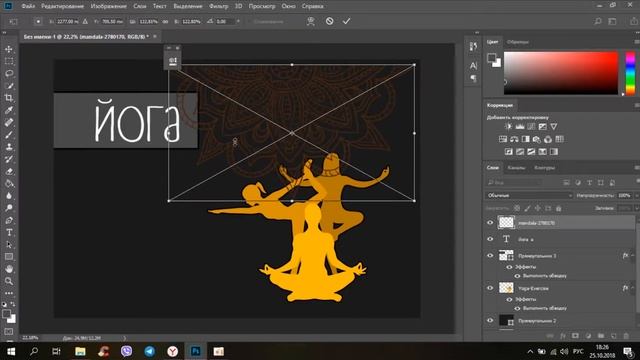Viewport: 640px width, 360px height.
Task: Switch to the Контуры tab
Action: (544, 168)
